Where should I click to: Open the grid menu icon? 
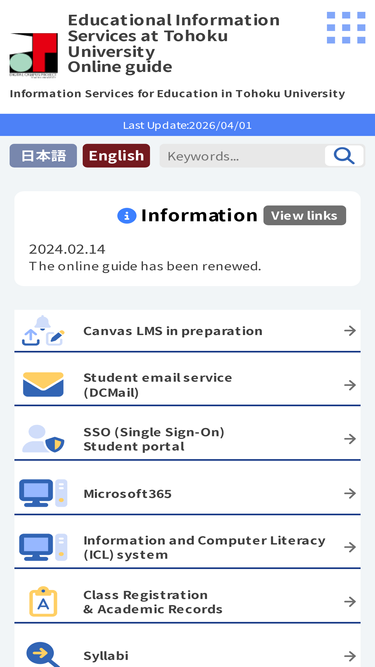click(x=346, y=28)
